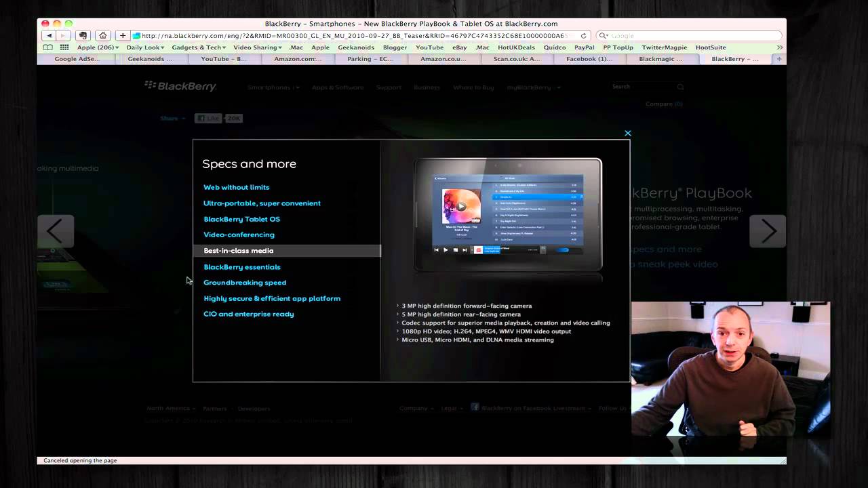The image size is (868, 488).
Task: Open a new tab with plus button
Action: click(778, 59)
